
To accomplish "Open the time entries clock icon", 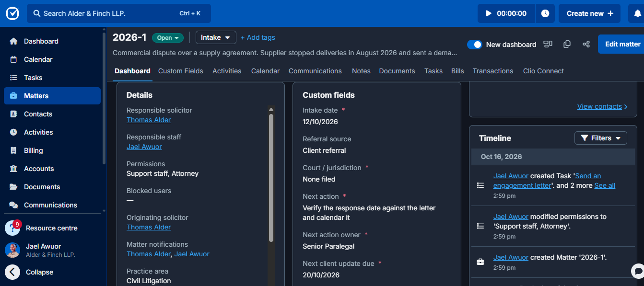I will 545,13.
